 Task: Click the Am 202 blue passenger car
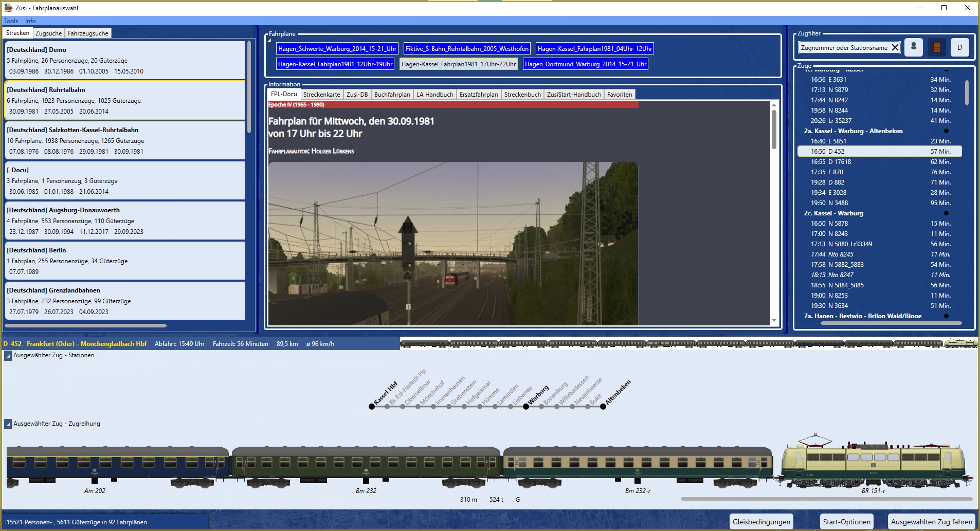(117, 464)
